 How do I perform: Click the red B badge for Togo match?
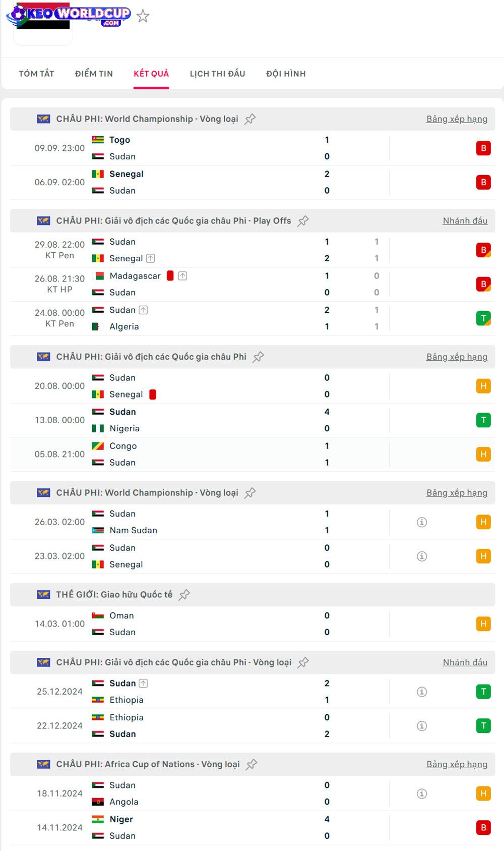coord(483,148)
